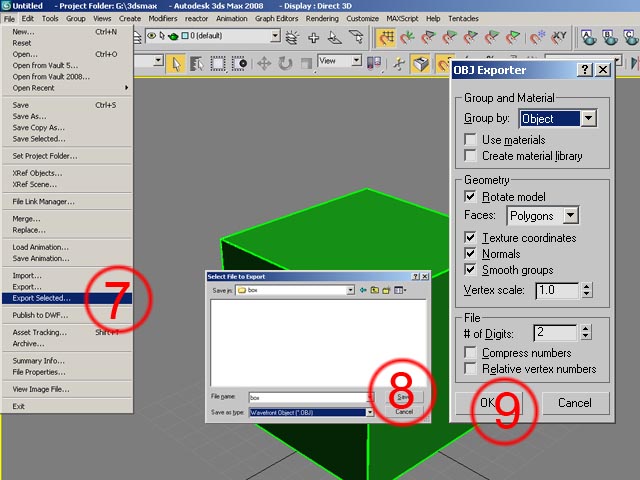Image resolution: width=640 pixels, height=480 pixels.
Task: Click the XY snap axis constraint icon
Action: point(559,38)
